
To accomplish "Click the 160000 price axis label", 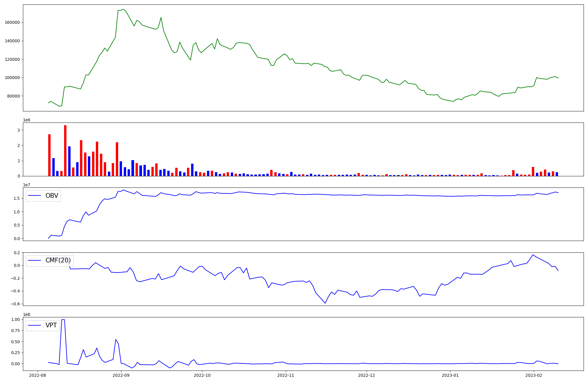I will pos(12,22).
